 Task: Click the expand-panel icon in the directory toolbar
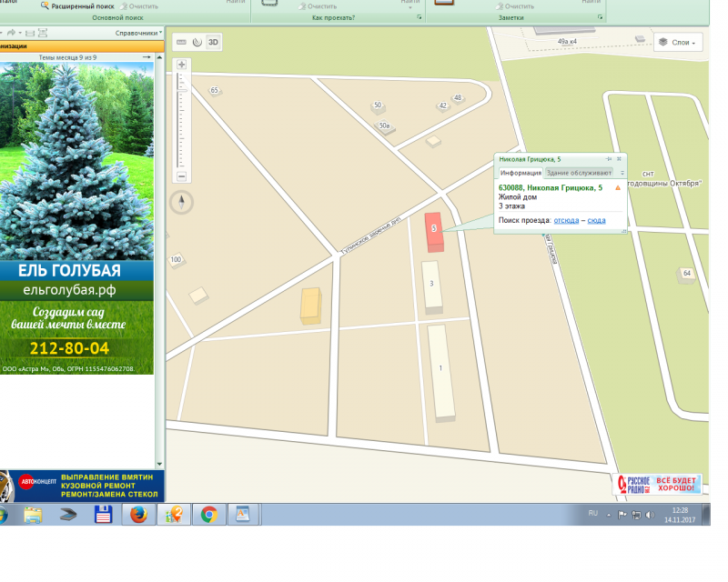tap(43, 33)
